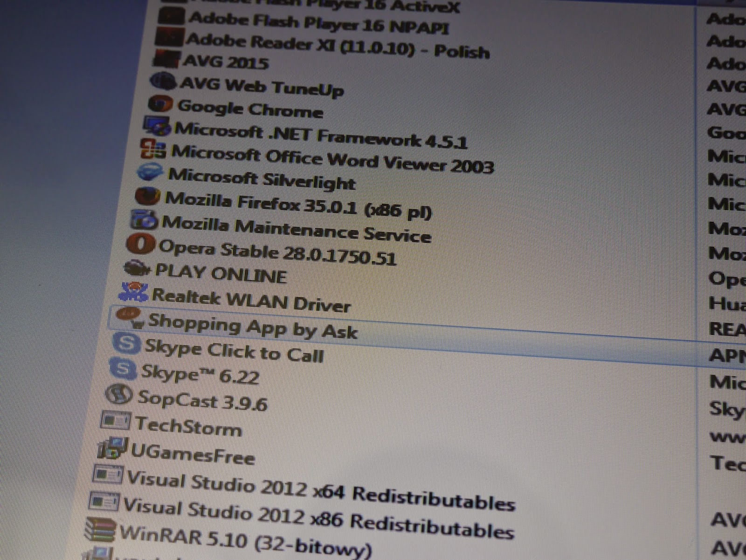This screenshot has width=746, height=560.
Task: Select the AVG Web TuneUp entry
Action: 262,87
